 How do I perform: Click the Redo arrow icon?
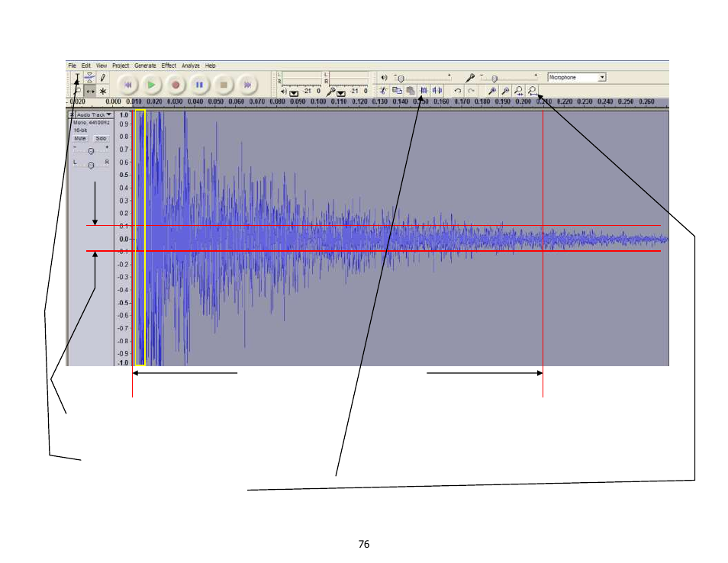(x=471, y=91)
